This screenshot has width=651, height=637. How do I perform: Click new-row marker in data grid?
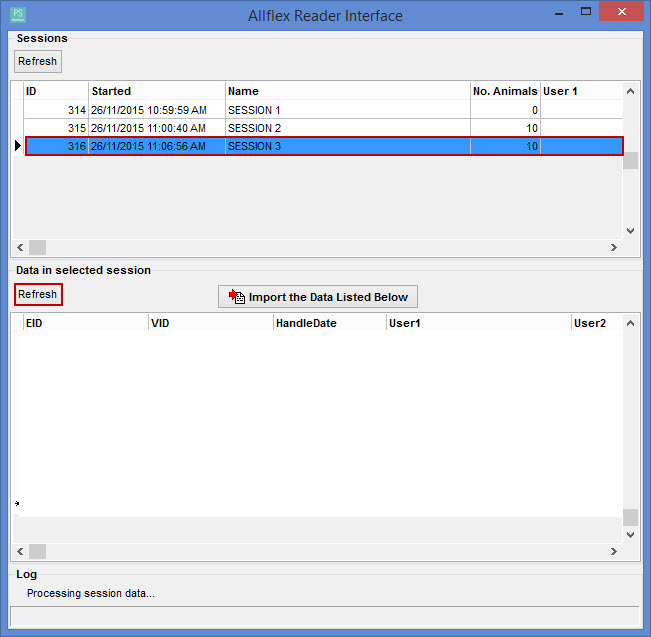[17, 504]
